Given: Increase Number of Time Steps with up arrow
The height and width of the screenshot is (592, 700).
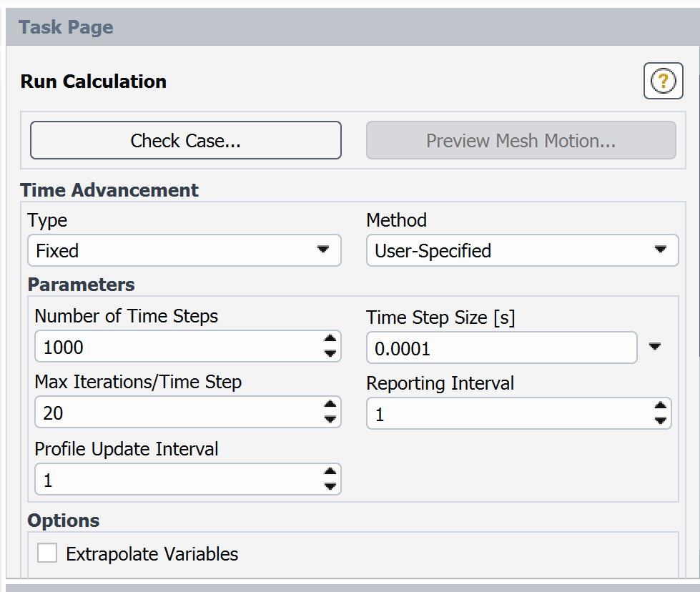Looking at the screenshot, I should point(330,341).
